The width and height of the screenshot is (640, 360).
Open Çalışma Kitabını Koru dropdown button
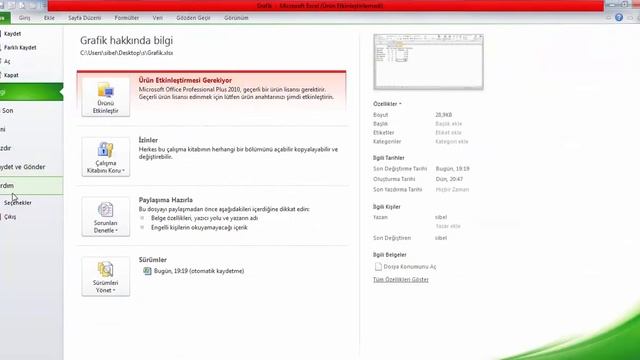106,157
